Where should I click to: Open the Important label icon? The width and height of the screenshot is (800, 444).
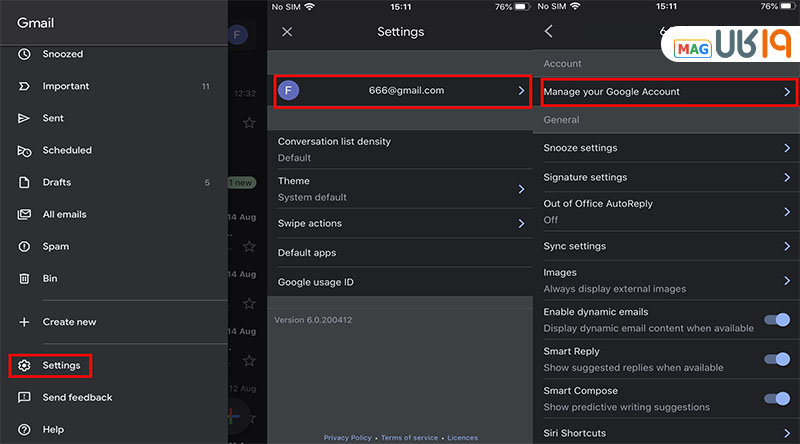[x=24, y=86]
